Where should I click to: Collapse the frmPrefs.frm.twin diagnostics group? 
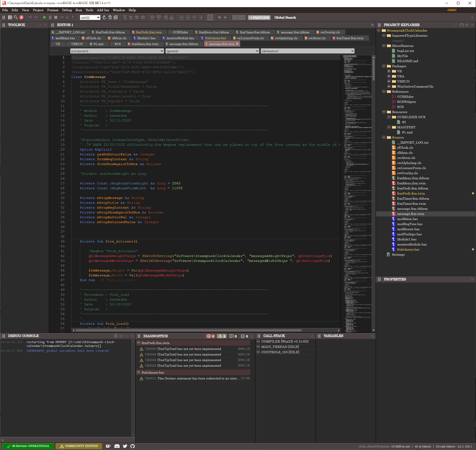(139, 343)
